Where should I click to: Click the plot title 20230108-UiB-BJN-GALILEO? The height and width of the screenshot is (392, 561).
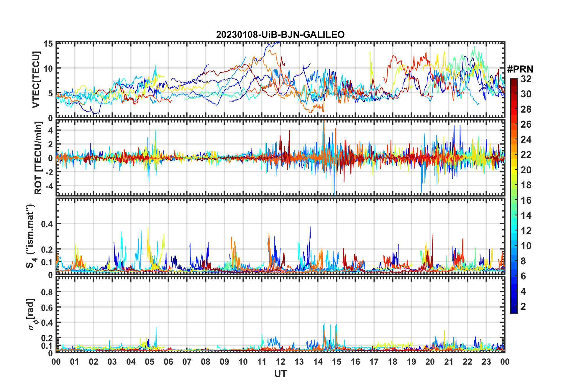[x=280, y=35]
